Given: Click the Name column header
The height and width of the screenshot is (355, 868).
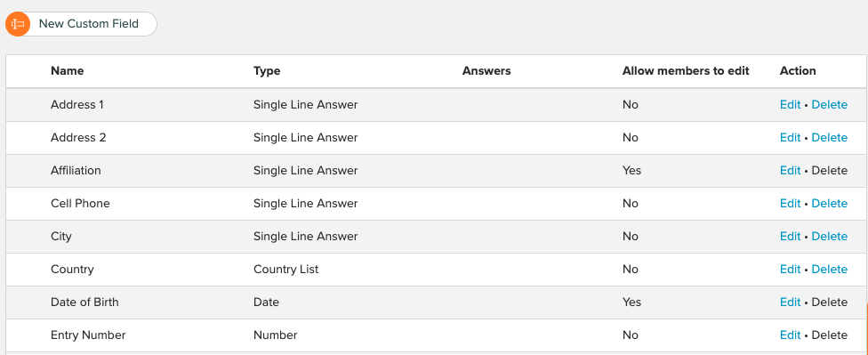Looking at the screenshot, I should tap(67, 71).
